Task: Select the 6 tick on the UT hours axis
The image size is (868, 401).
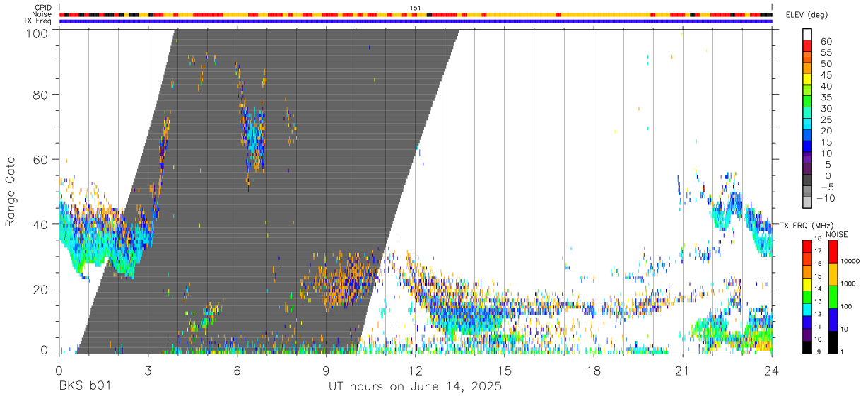Action: 237,370
